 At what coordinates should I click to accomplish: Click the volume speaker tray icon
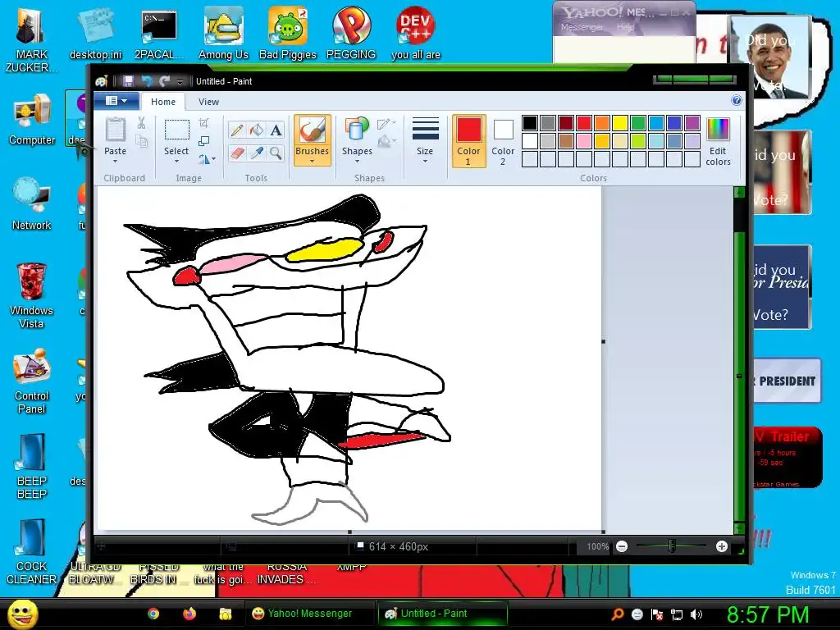click(x=696, y=614)
